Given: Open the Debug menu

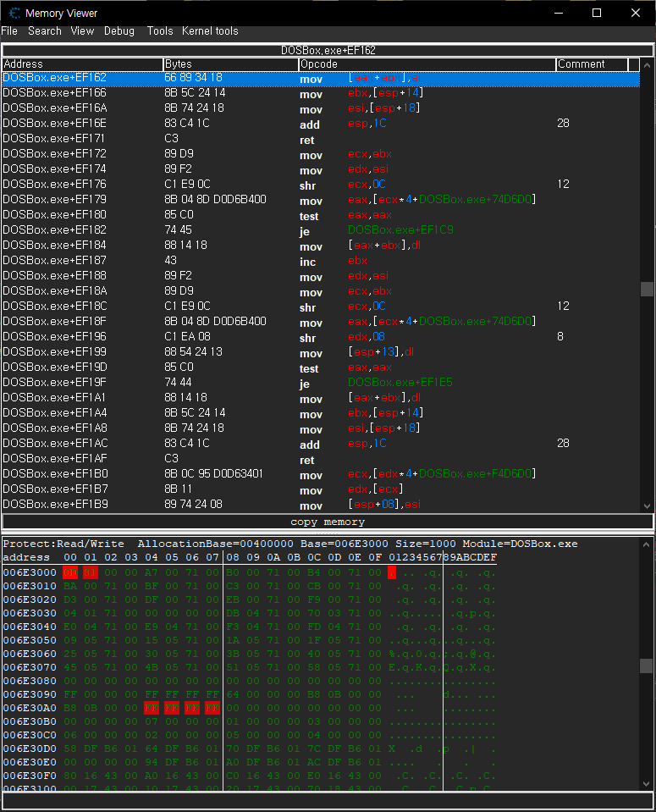Looking at the screenshot, I should click(x=119, y=31).
